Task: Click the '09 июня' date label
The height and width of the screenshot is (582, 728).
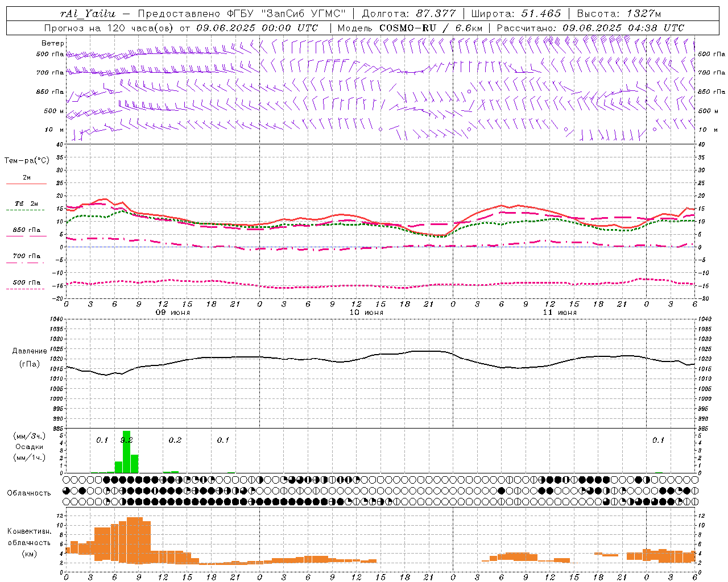Action: tap(173, 313)
